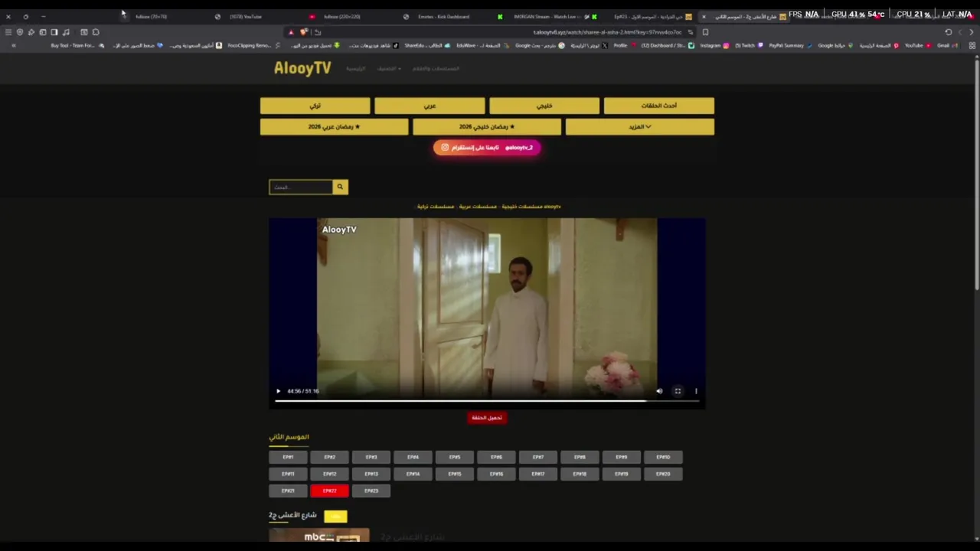Open the browser hamburger menu icon
This screenshot has width=980, height=551.
click(x=8, y=32)
